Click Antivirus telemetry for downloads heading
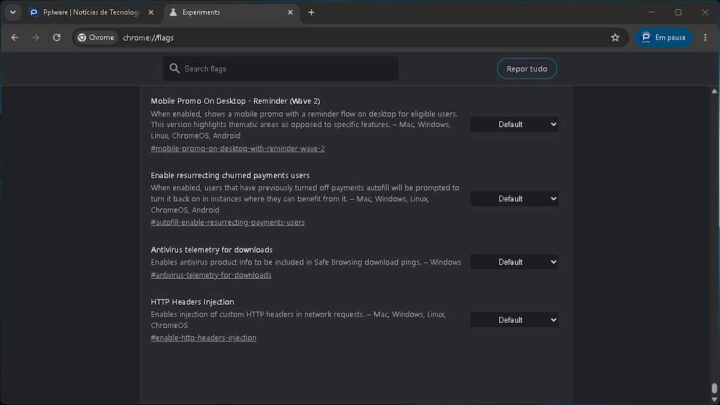The width and height of the screenshot is (720, 405). (211, 250)
